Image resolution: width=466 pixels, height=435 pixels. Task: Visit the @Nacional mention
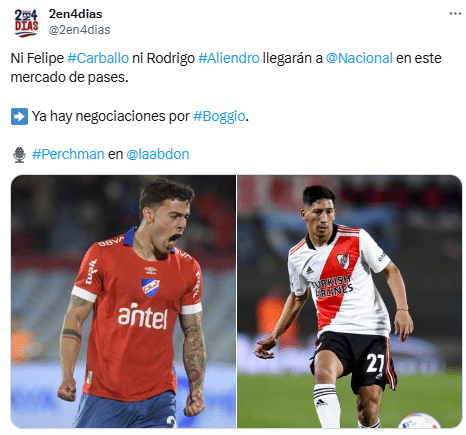point(359,58)
